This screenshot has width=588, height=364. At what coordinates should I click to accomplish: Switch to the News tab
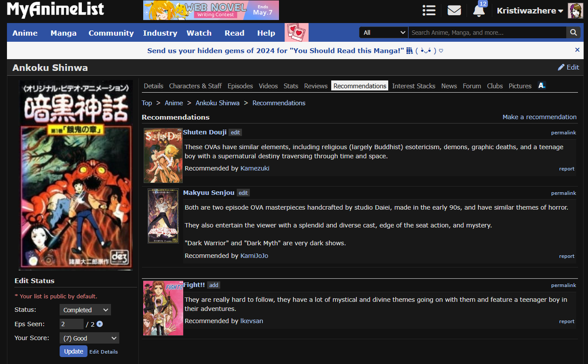click(x=449, y=86)
